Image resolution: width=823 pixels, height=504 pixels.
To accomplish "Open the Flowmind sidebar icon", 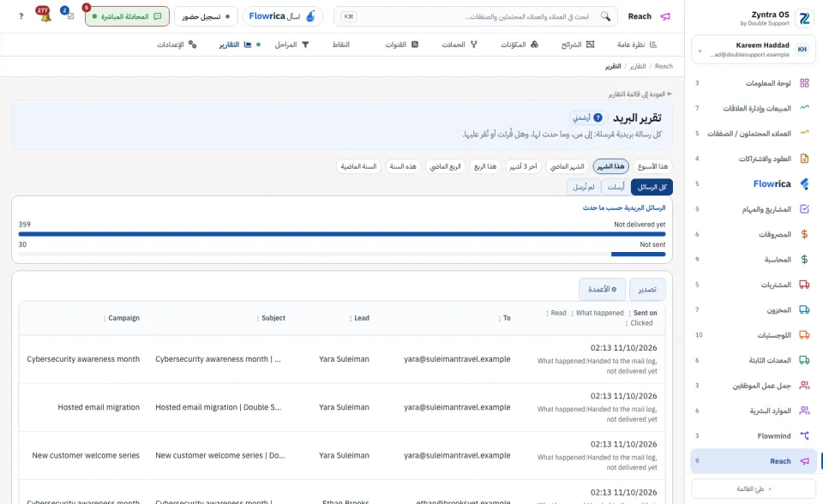I will tap(804, 435).
